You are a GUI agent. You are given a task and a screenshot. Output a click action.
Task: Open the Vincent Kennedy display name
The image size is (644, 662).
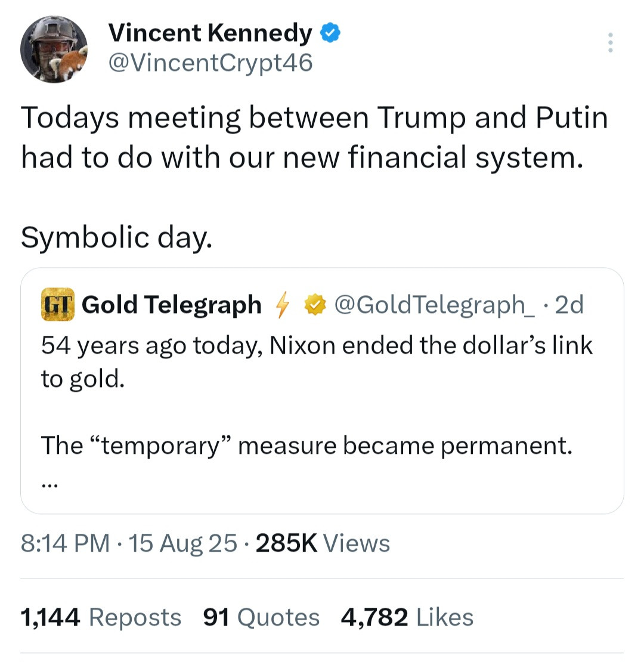point(210,34)
